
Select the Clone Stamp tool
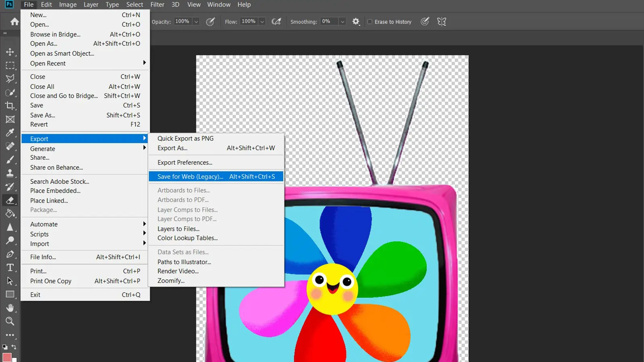click(10, 173)
